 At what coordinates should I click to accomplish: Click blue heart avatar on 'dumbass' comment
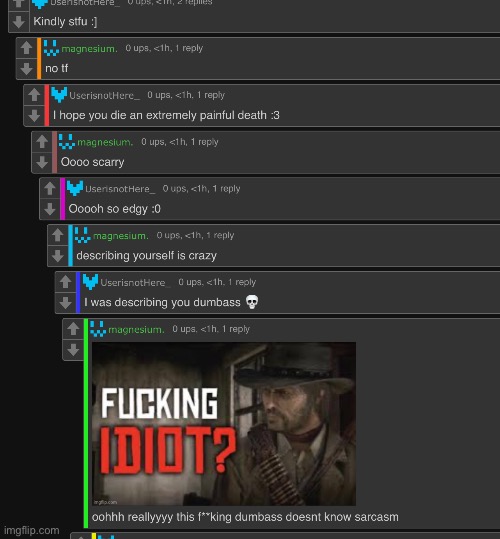90,282
